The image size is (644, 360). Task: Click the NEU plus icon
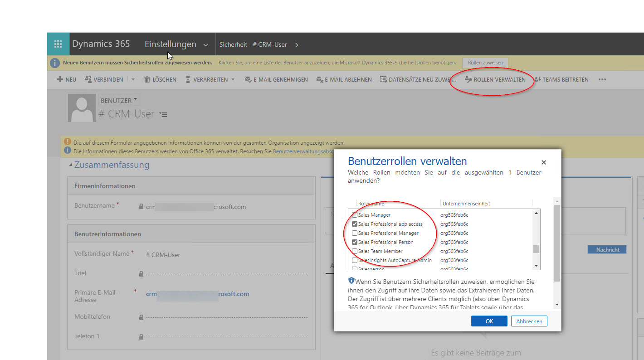60,79
